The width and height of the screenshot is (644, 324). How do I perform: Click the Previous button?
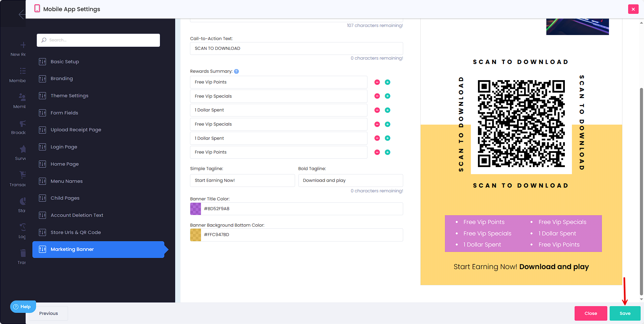click(x=49, y=313)
